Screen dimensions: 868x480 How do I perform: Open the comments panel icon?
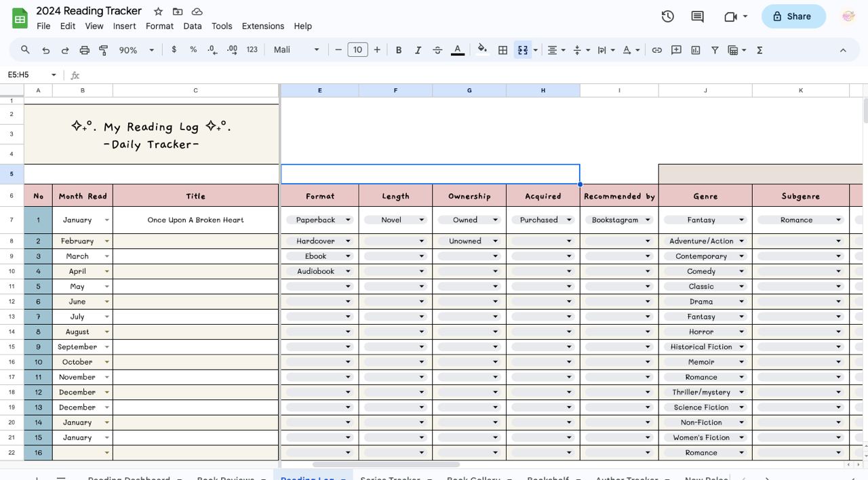click(x=697, y=16)
